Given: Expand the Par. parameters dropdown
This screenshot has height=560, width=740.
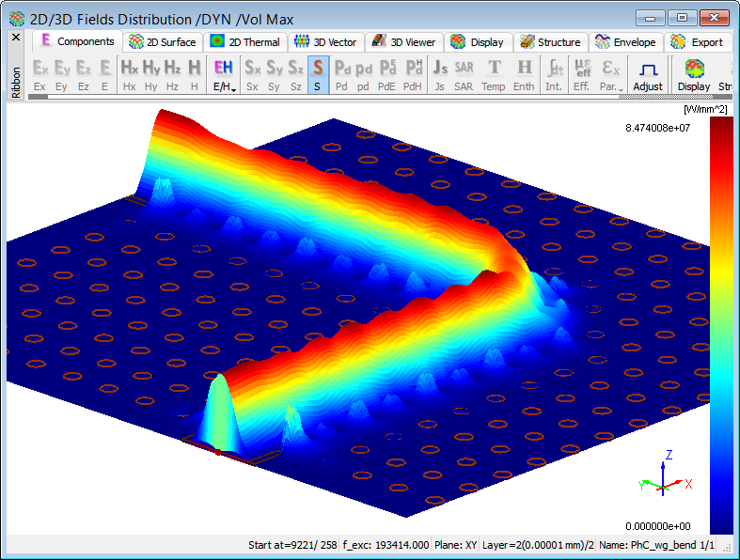Looking at the screenshot, I should [x=610, y=75].
